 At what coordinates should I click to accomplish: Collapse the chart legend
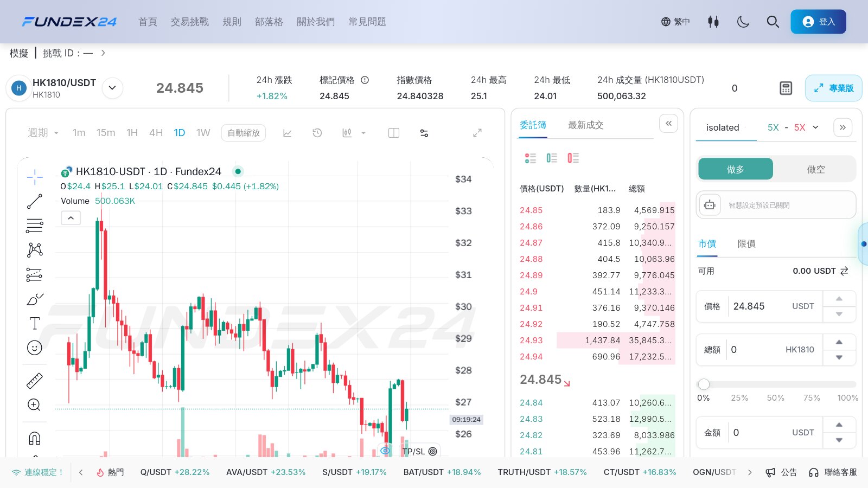click(x=71, y=218)
